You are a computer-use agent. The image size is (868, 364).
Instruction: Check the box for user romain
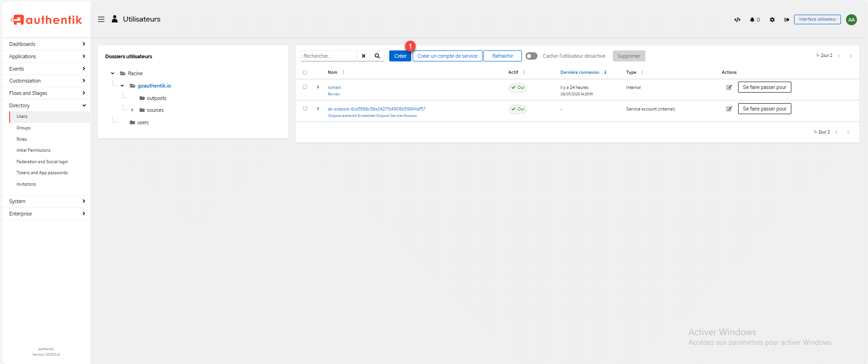(x=305, y=87)
